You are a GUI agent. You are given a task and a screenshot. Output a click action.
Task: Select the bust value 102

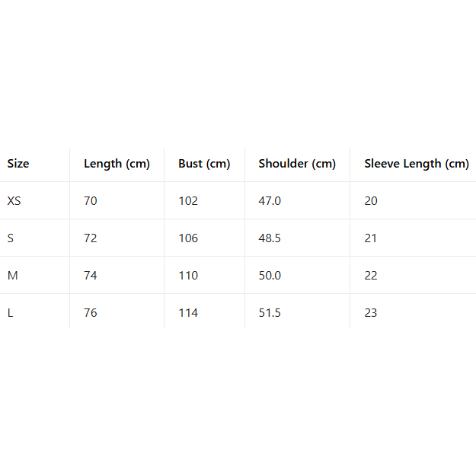click(188, 201)
